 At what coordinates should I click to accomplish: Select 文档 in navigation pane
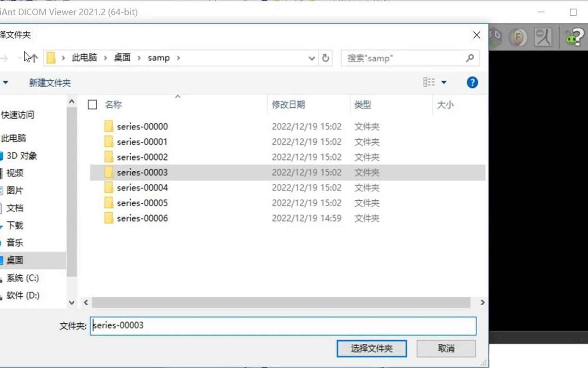15,208
